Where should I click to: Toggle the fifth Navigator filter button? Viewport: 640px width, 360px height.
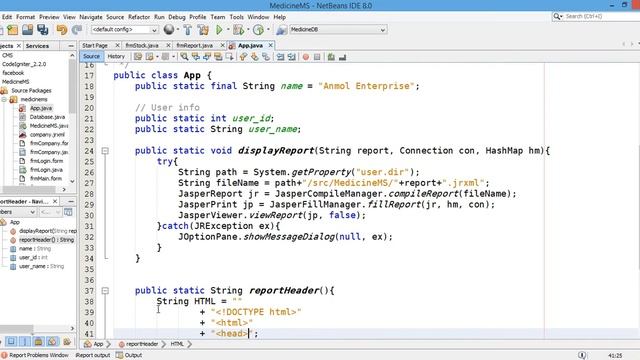tap(67, 341)
